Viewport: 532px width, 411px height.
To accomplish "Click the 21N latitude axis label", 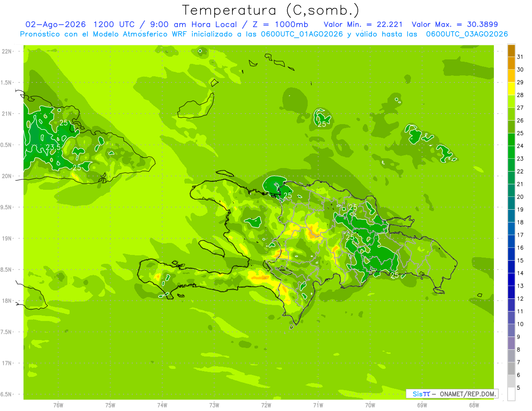I will (7, 114).
